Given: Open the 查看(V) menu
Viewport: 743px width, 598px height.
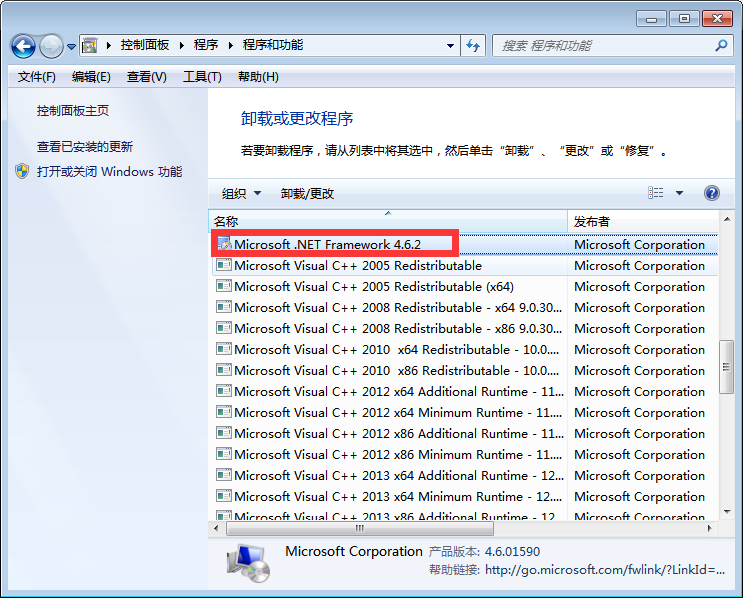Looking at the screenshot, I should point(146,77).
